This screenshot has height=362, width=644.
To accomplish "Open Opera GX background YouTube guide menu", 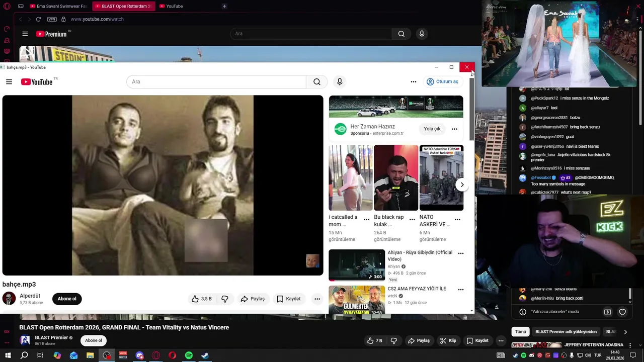I will pos(25,34).
